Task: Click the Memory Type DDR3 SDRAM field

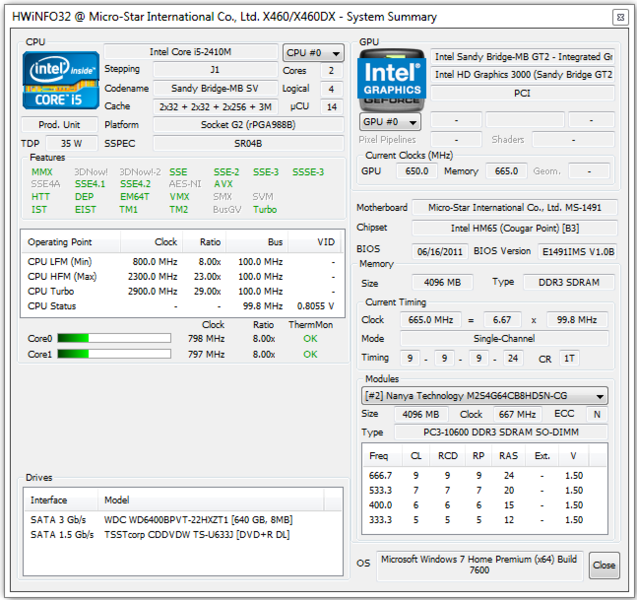Action: click(x=569, y=282)
